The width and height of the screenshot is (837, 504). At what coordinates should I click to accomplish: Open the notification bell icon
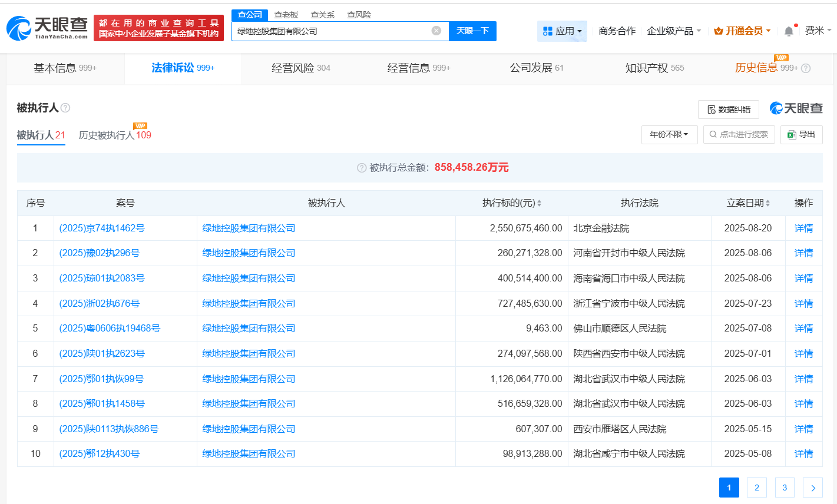[788, 29]
